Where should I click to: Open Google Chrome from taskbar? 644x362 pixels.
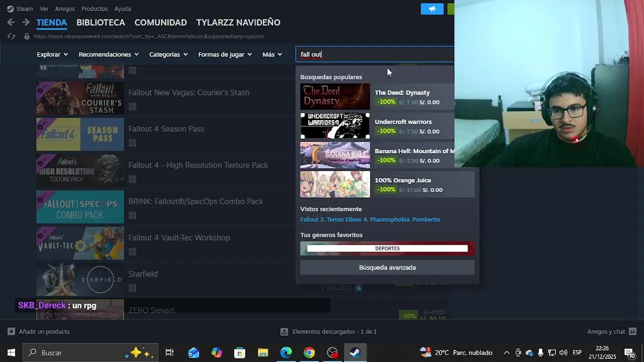point(309,353)
